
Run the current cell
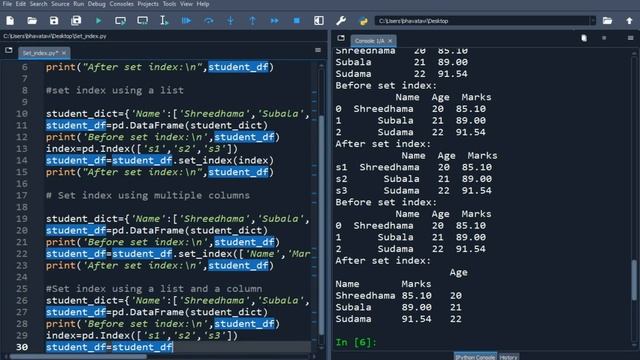click(120, 21)
